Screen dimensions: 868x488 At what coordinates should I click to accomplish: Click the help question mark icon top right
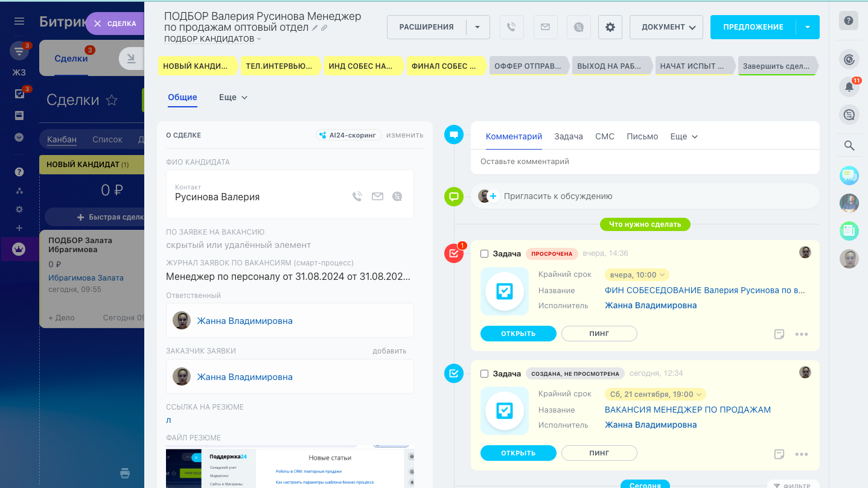[x=849, y=21]
